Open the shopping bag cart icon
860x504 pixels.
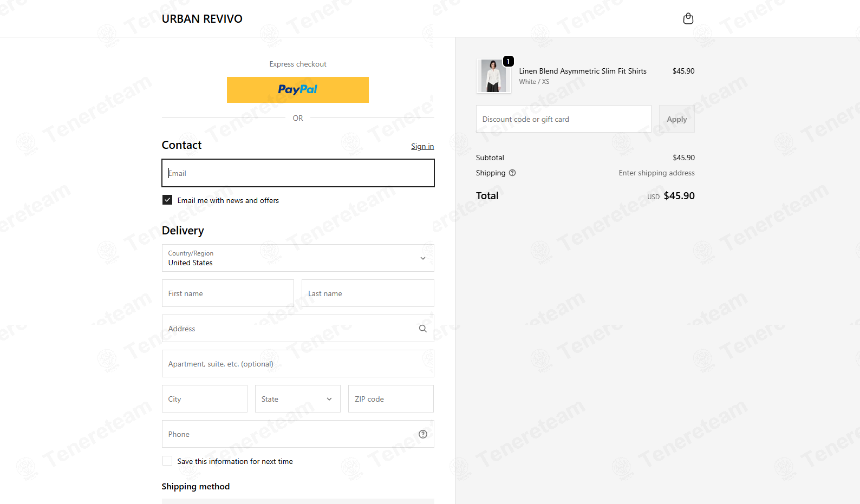pos(688,18)
